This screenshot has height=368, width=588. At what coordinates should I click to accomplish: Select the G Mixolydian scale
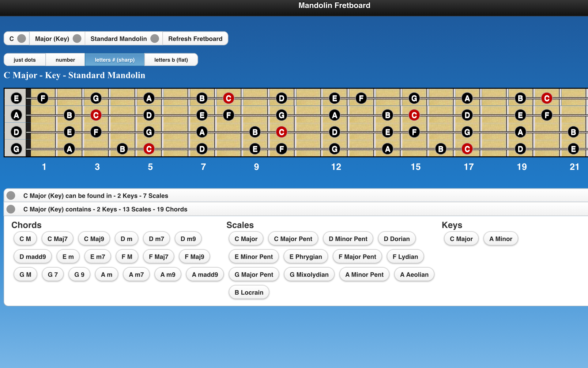pos(309,274)
